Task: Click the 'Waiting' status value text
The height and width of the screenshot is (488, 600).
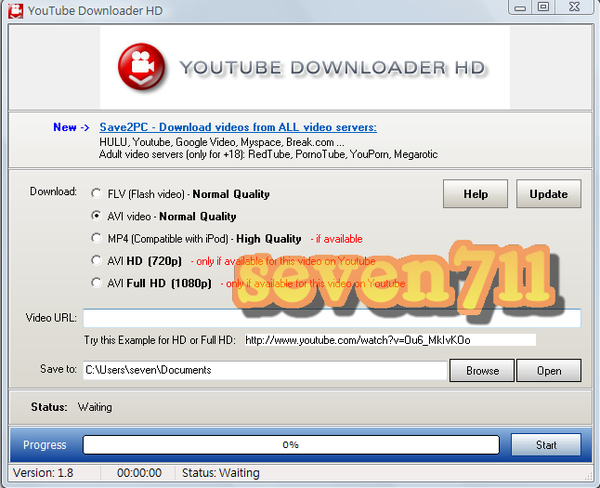Action: 95,407
